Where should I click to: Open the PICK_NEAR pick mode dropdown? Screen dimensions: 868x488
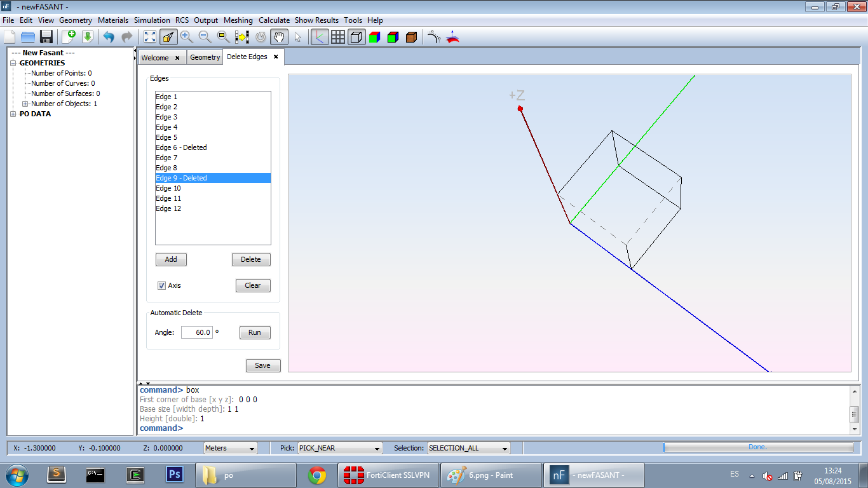tap(340, 448)
